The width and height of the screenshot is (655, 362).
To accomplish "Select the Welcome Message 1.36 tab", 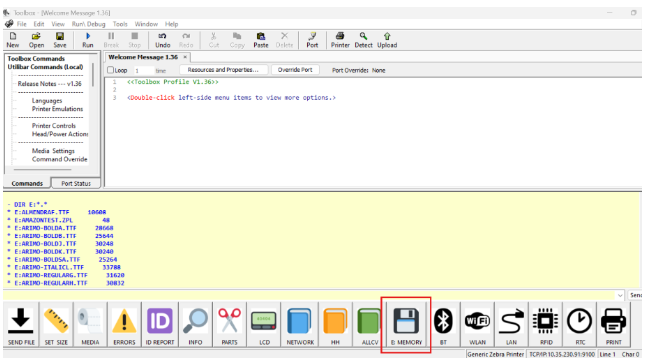I will [x=143, y=57].
